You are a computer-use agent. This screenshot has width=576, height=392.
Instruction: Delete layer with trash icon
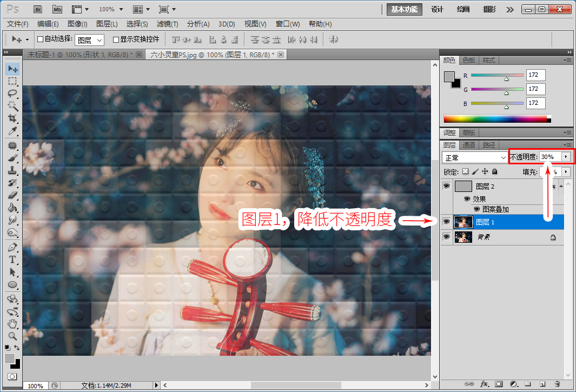(x=557, y=384)
